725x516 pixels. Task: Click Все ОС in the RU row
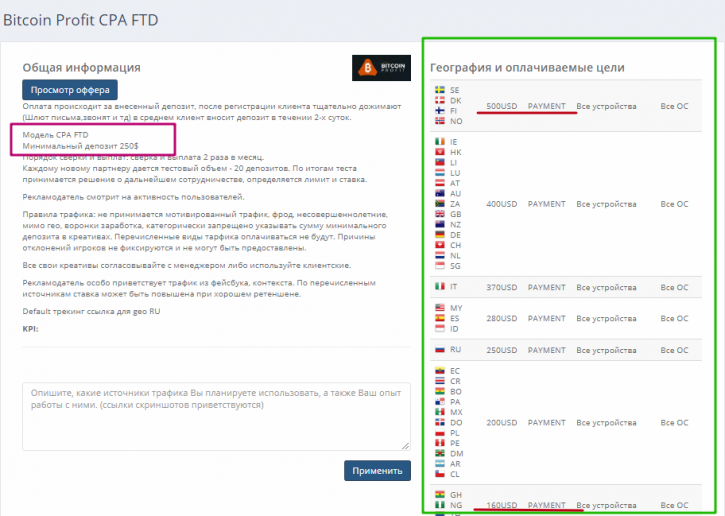pyautogui.click(x=674, y=350)
